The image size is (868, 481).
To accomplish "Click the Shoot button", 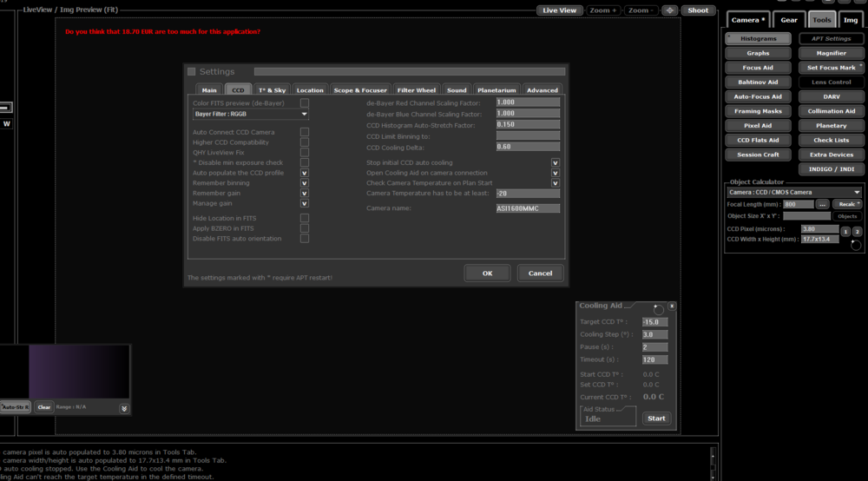I will coord(698,10).
